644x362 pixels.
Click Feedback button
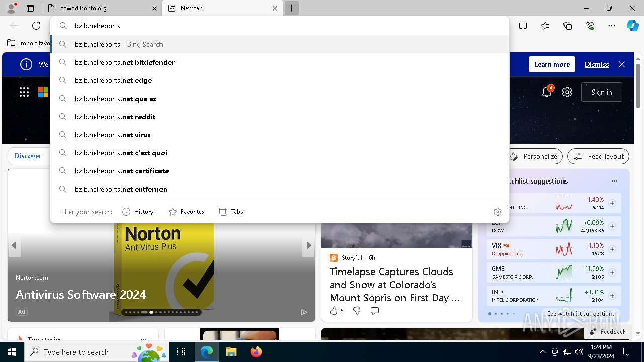coord(607,331)
